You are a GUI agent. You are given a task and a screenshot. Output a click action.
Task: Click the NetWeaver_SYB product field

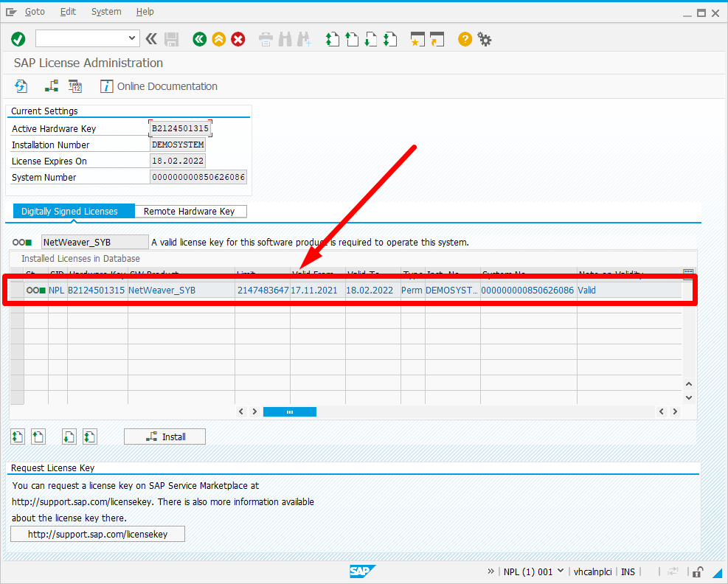[95, 243]
